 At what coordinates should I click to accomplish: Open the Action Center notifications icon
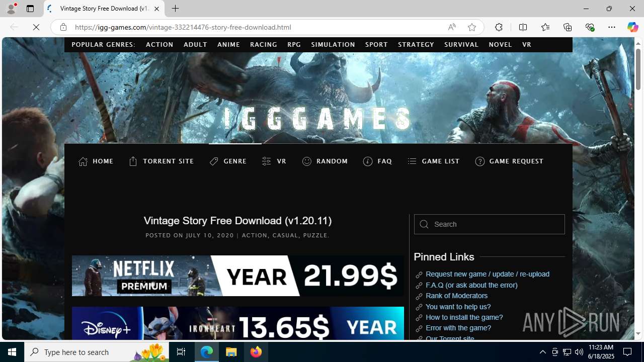[628, 352]
